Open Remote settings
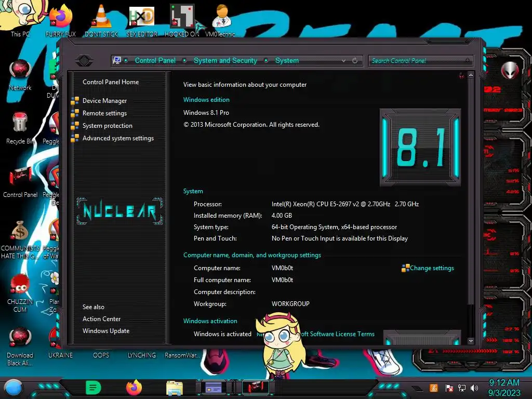The height and width of the screenshot is (399, 532). 104,113
